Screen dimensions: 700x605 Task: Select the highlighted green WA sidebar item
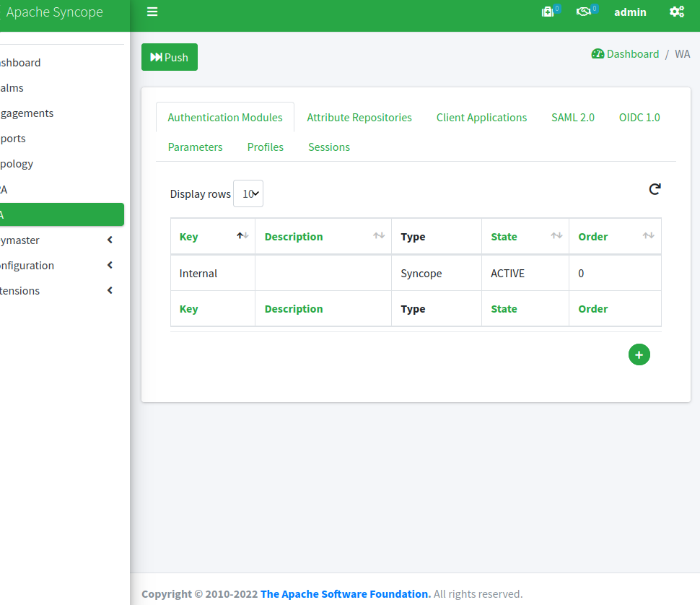click(62, 214)
